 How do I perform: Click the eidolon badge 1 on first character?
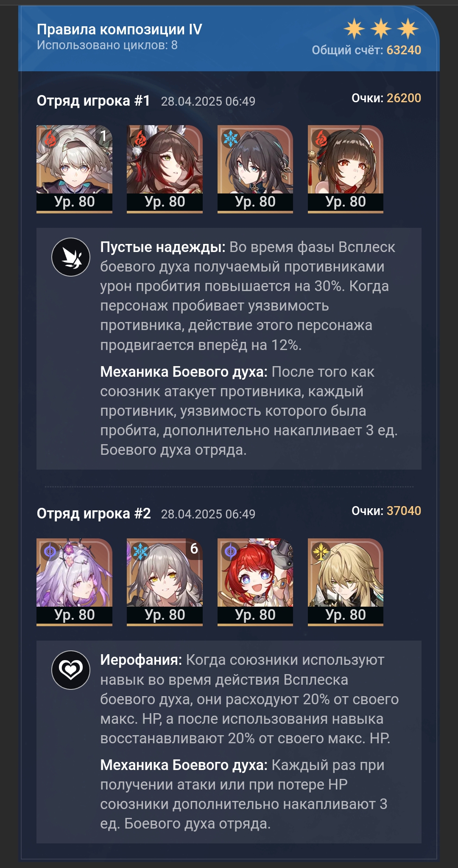[104, 136]
